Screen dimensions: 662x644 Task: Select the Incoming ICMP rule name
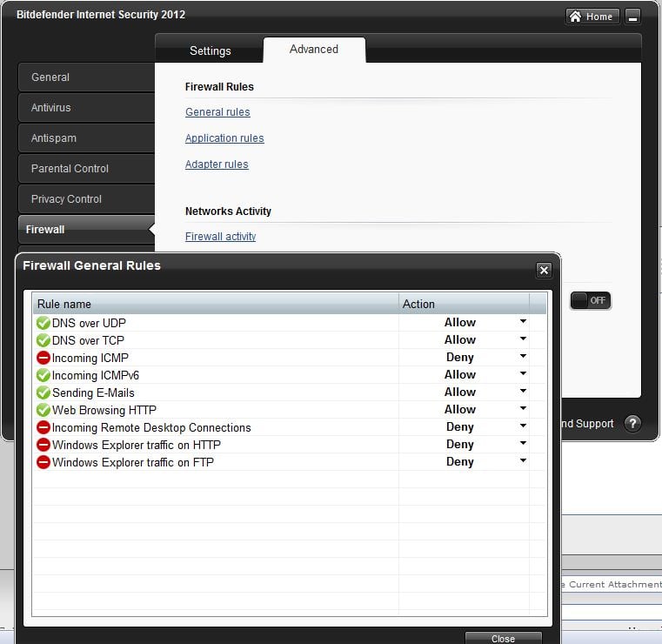pos(90,358)
